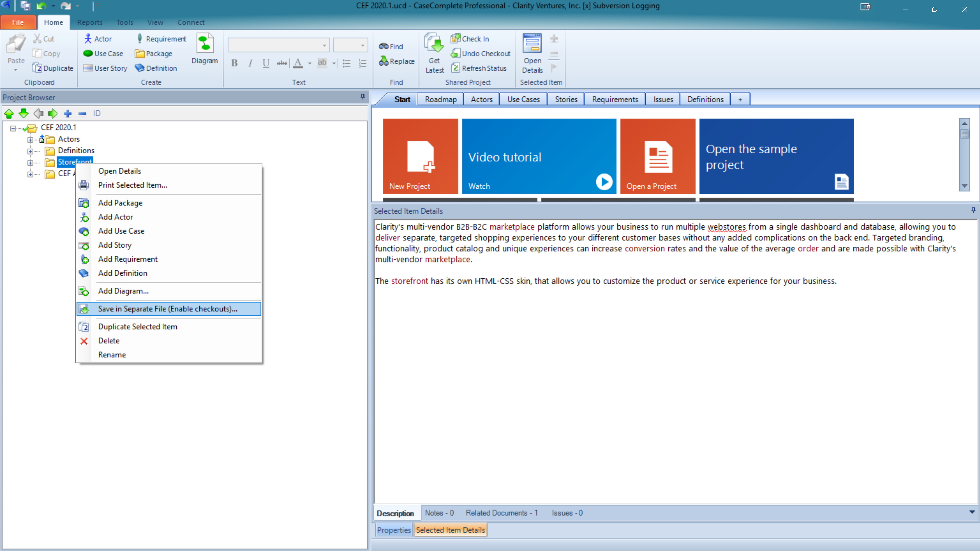The height and width of the screenshot is (551, 980).
Task: Click the text highlight color swatch
Action: click(322, 63)
